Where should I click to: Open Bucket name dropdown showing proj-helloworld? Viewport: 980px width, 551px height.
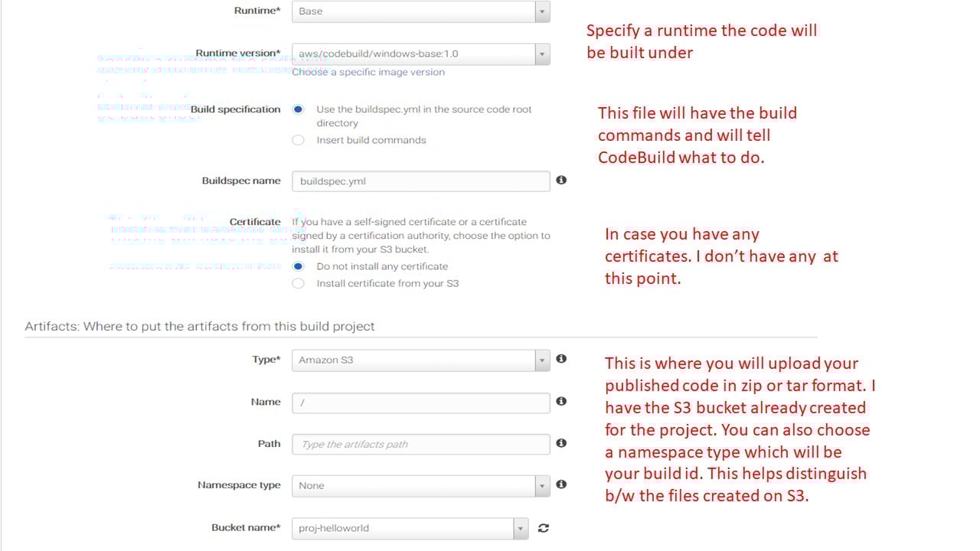click(x=410, y=528)
